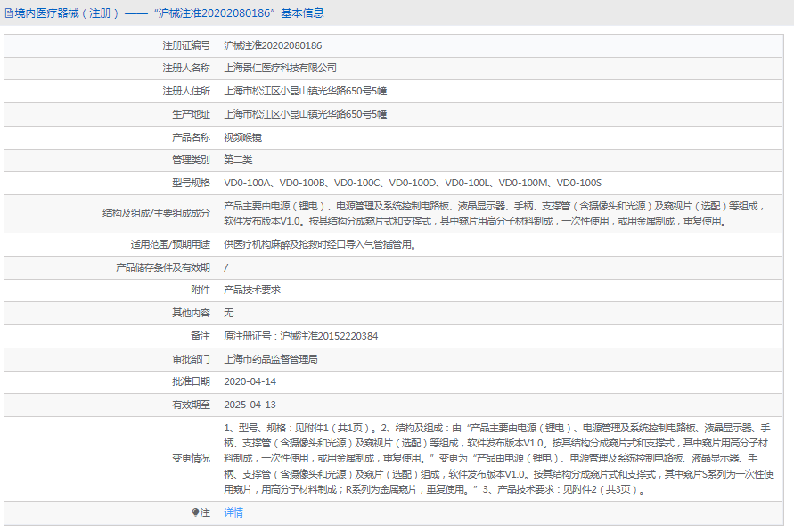794x532 pixels.
Task: Select the model VD0-100A in 型号规格
Action: [x=250, y=183]
